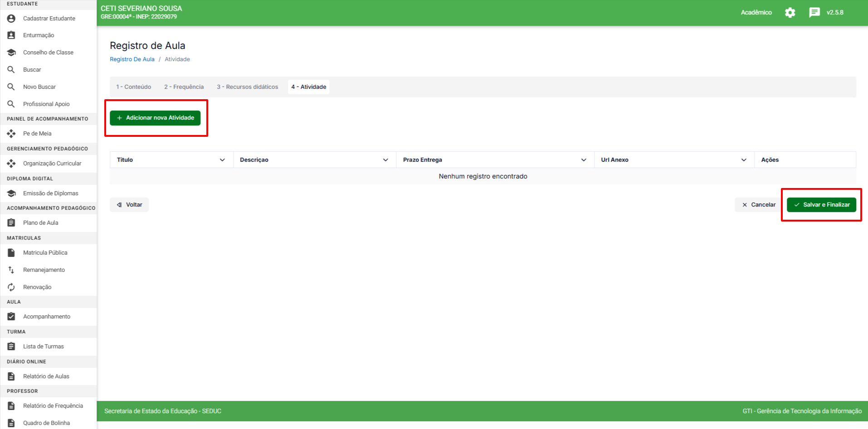This screenshot has width=868, height=429.
Task: Switch to the 1 - Conteúdo tab
Action: [x=133, y=87]
